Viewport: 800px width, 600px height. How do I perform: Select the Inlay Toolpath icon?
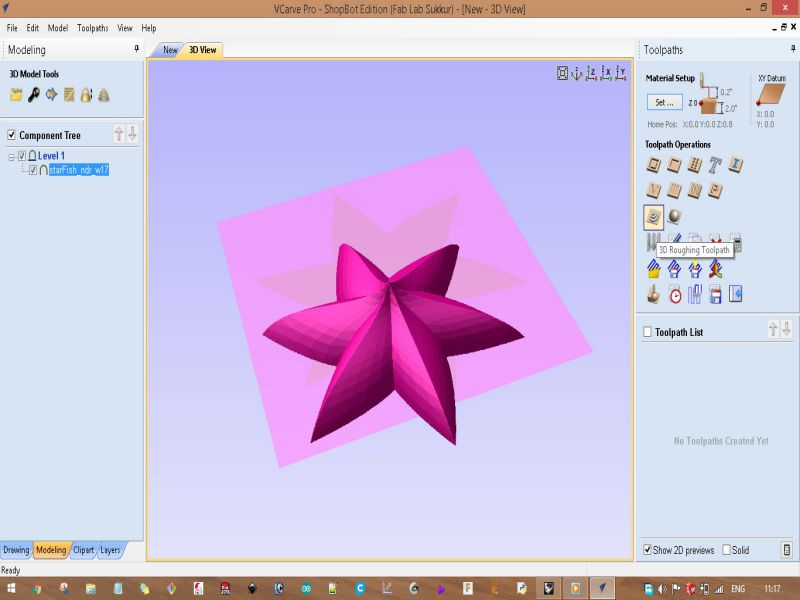click(735, 164)
